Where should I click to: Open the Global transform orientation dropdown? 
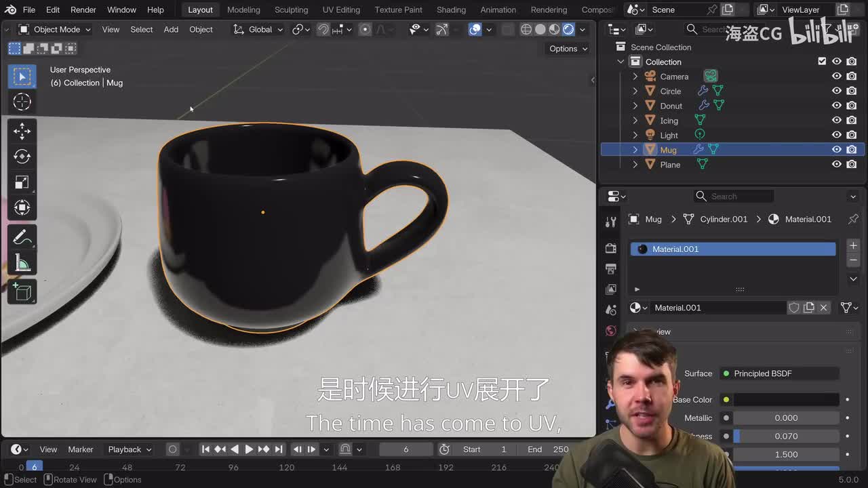pos(257,29)
